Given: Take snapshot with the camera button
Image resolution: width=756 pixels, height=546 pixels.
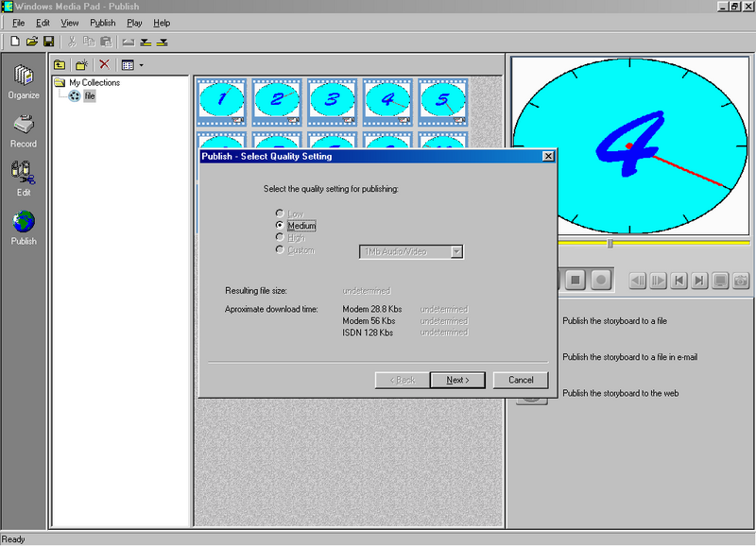Looking at the screenshot, I should tap(741, 281).
